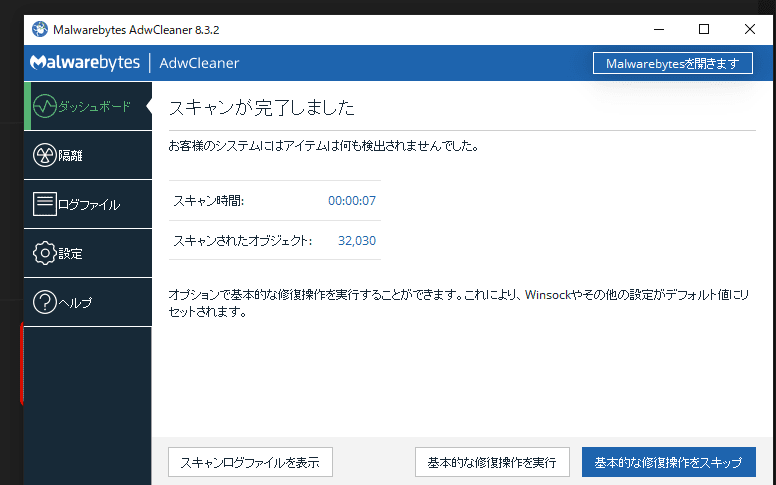The height and width of the screenshot is (485, 776).
Task: Close the AdwCleaner window
Action: click(x=749, y=30)
